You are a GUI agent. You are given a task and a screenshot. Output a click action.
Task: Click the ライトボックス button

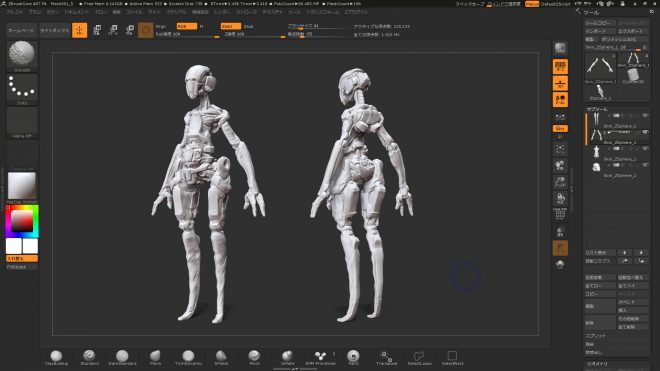(x=54, y=31)
